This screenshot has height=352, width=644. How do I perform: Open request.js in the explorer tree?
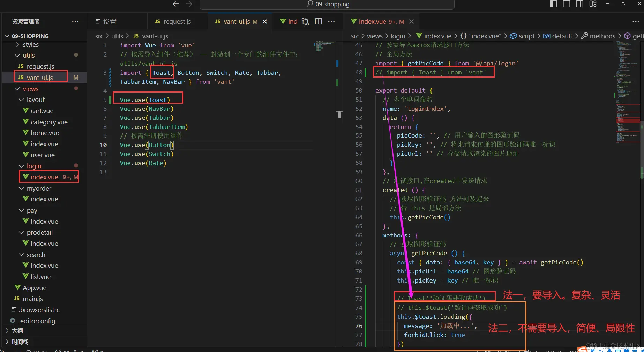pos(40,66)
